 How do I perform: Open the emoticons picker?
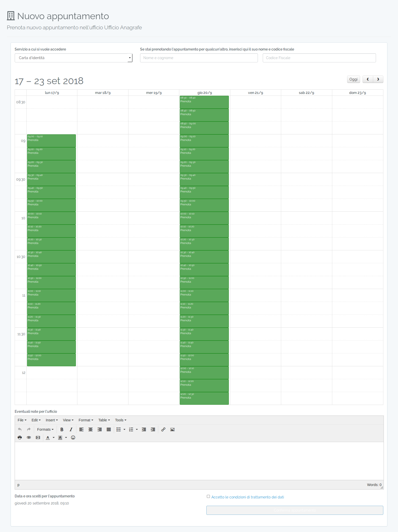pyautogui.click(x=73, y=438)
